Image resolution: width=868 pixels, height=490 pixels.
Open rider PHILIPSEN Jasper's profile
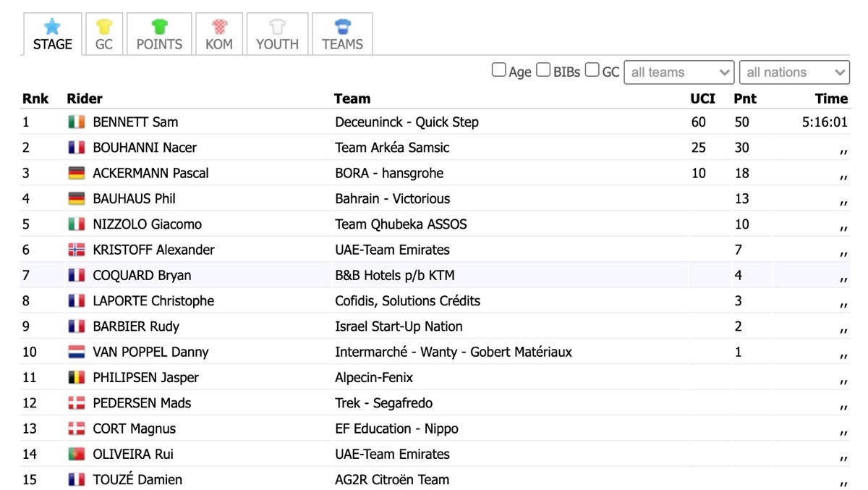click(x=145, y=378)
